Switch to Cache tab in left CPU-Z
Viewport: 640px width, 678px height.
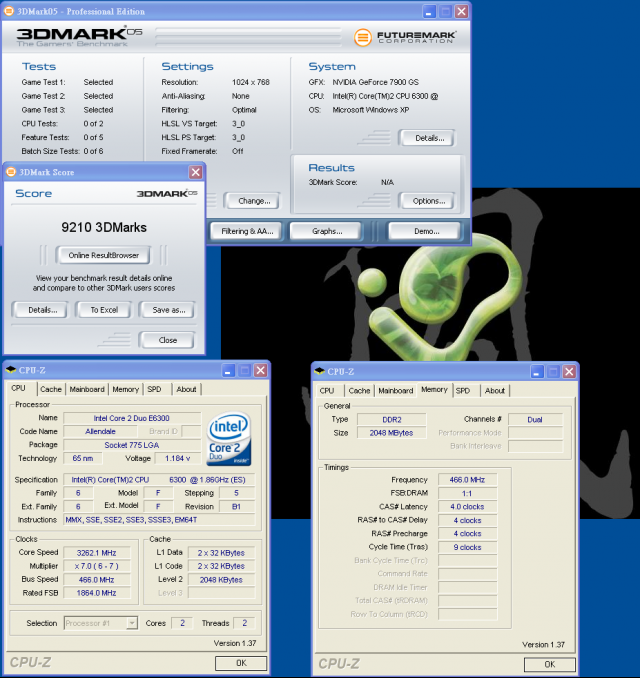pyautogui.click(x=51, y=389)
